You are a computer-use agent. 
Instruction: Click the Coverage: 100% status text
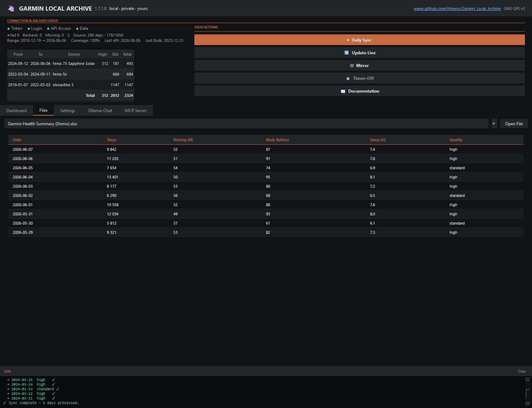85,40
